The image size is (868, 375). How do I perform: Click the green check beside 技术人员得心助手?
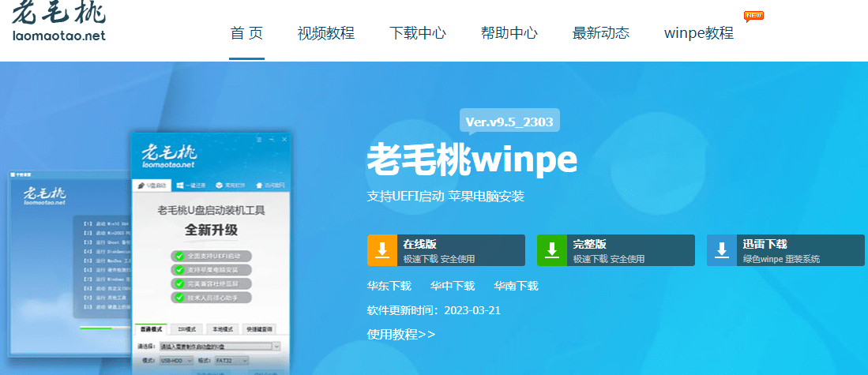pyautogui.click(x=178, y=298)
